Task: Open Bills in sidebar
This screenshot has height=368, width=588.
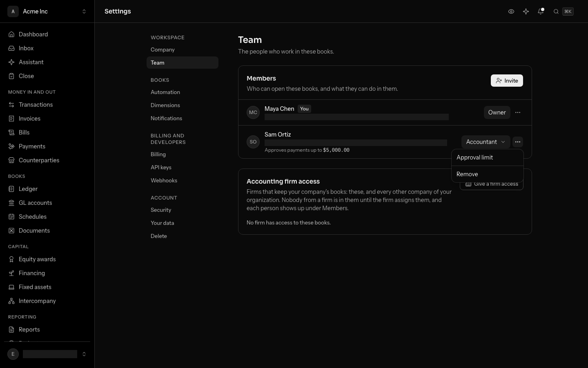Action: [47, 132]
